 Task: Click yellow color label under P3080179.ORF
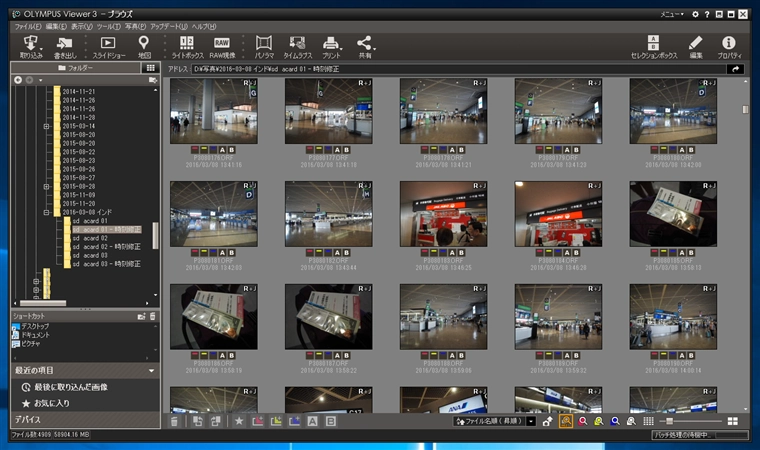(549, 150)
